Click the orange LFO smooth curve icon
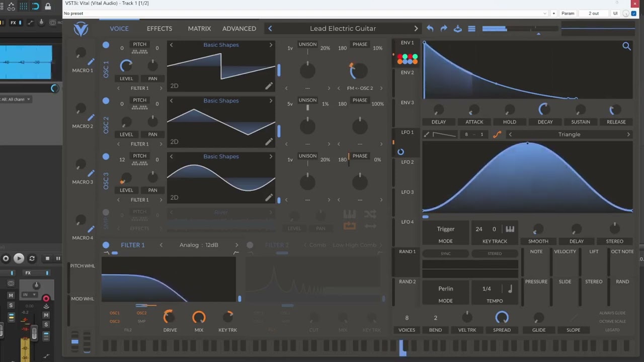 click(x=497, y=134)
